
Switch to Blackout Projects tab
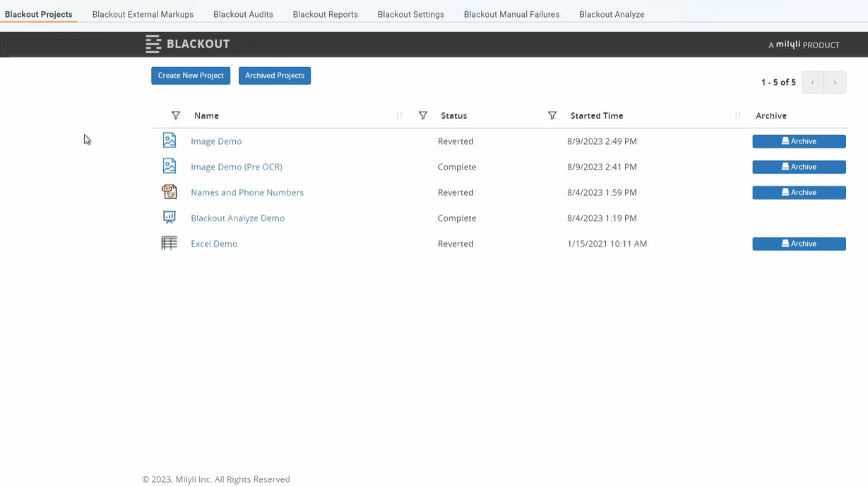[39, 14]
